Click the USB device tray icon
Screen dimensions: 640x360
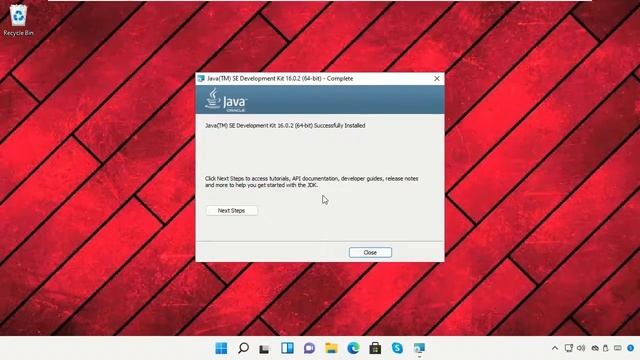606,348
